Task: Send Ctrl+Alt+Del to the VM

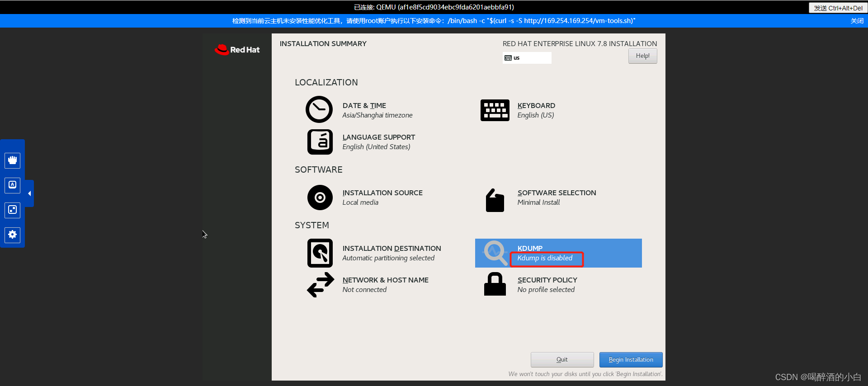Action: tap(838, 8)
